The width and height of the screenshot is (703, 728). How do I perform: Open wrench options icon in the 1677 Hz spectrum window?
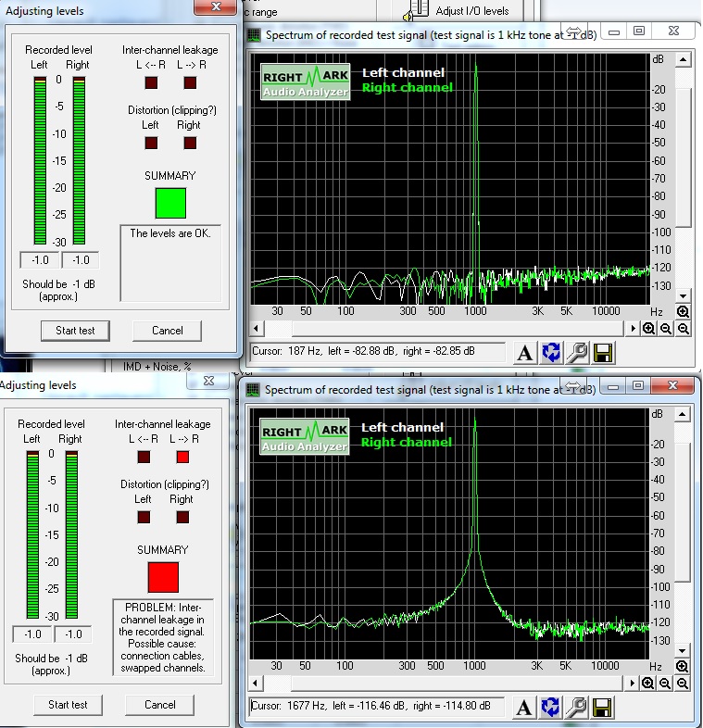(576, 708)
